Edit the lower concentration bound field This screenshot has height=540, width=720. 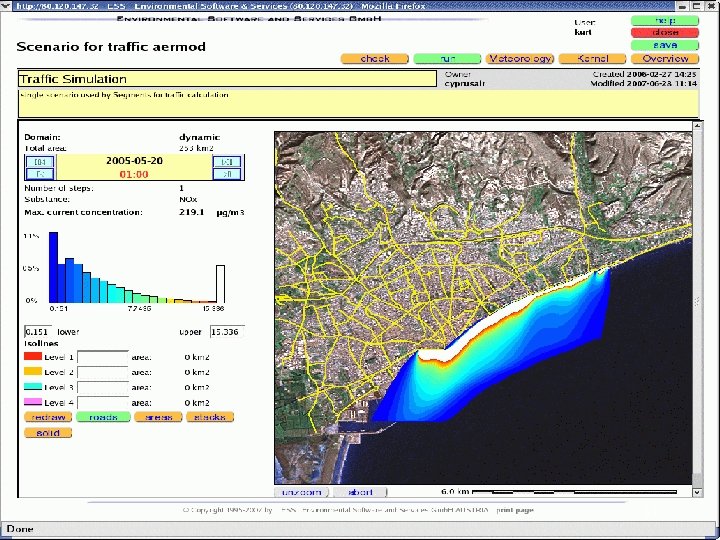(38, 332)
